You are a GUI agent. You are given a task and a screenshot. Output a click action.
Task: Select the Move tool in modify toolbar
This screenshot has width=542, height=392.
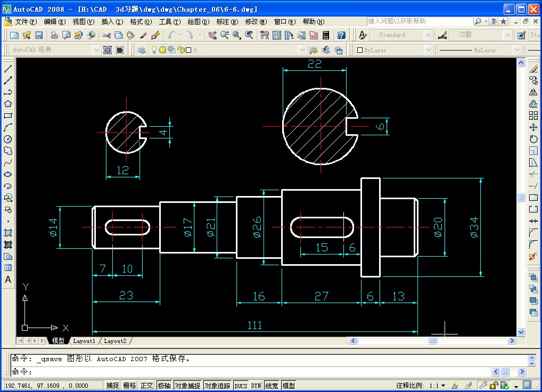[x=533, y=127]
